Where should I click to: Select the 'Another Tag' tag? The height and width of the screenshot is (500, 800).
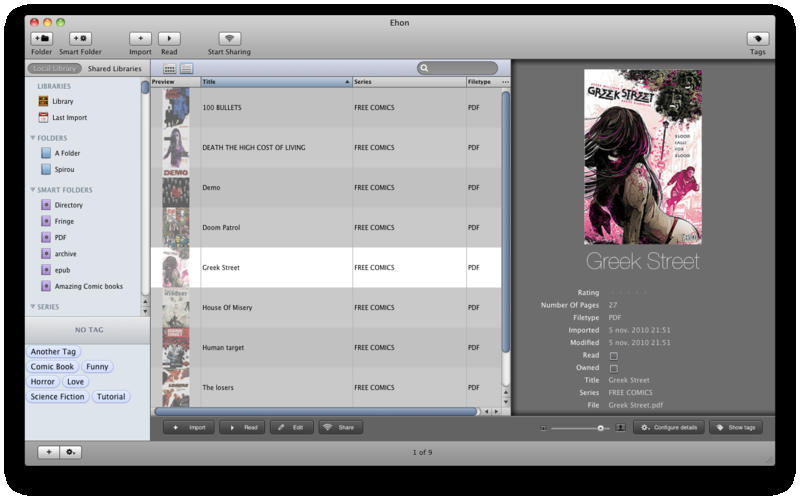pos(53,352)
